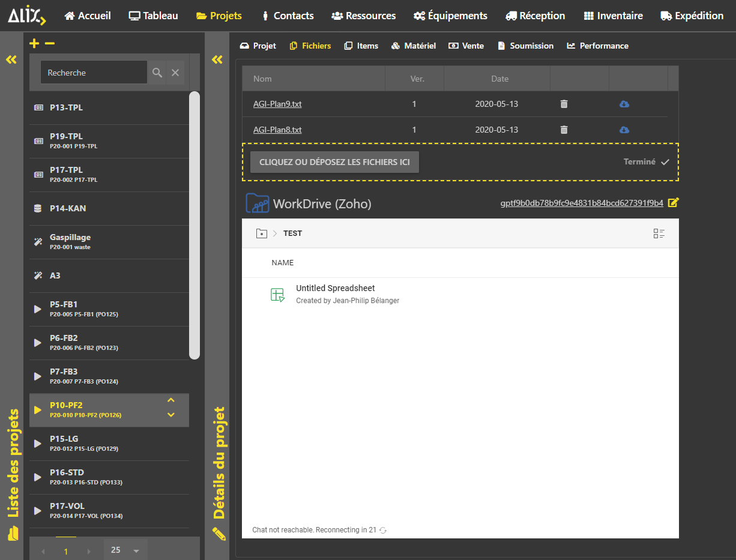Select the P16-STD project
736x560 pixels.
click(109, 477)
